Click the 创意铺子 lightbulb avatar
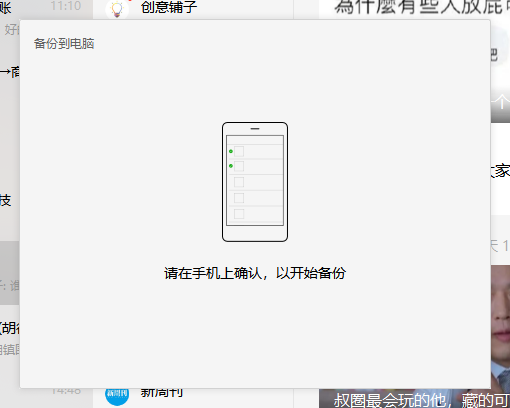This screenshot has width=510, height=408. 117,9
